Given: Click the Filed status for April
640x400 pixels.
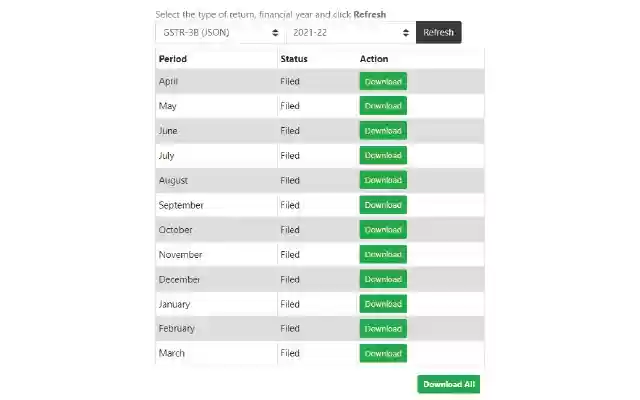Looking at the screenshot, I should coord(290,81).
